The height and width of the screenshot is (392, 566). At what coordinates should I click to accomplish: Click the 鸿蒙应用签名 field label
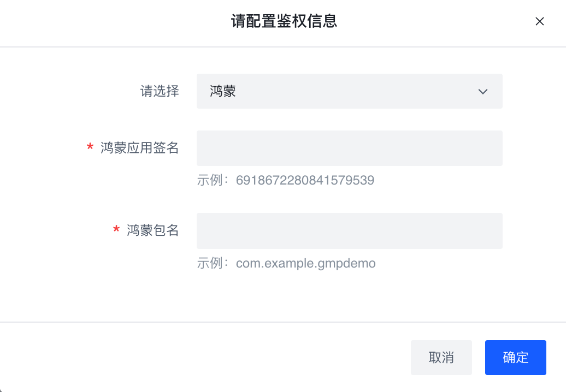140,148
